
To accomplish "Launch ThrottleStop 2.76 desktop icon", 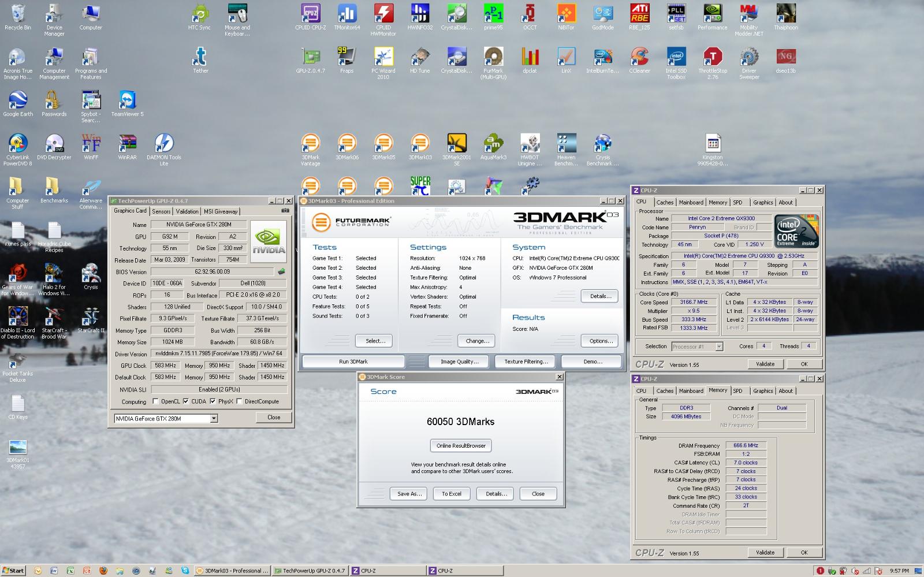I will pyautogui.click(x=713, y=63).
